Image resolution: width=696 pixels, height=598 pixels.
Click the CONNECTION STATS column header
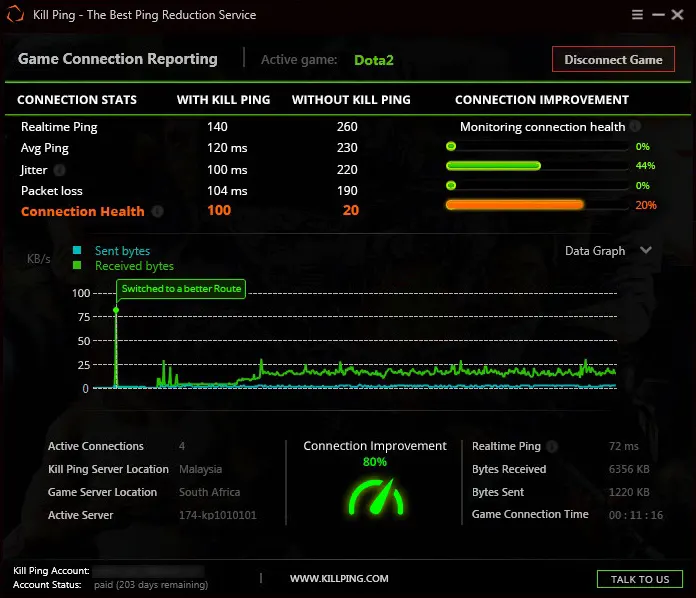77,99
